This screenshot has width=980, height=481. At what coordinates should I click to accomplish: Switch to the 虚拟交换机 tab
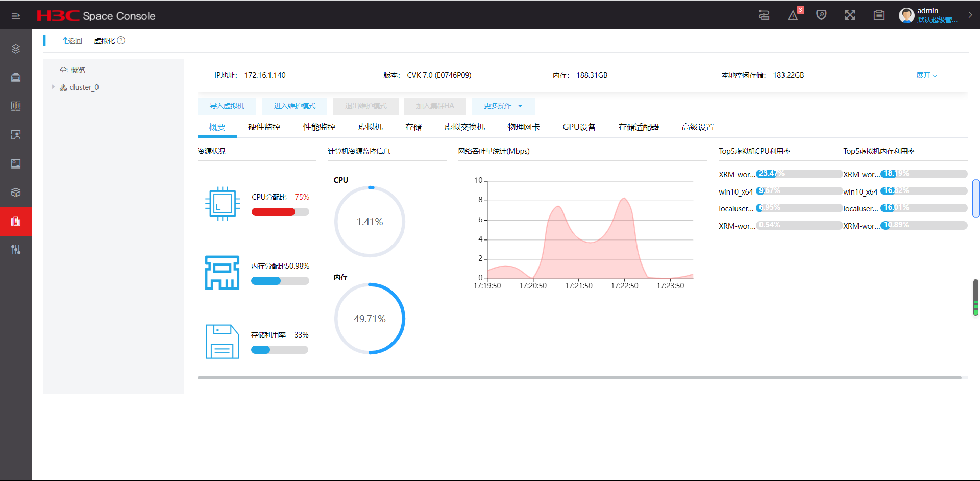(x=464, y=127)
